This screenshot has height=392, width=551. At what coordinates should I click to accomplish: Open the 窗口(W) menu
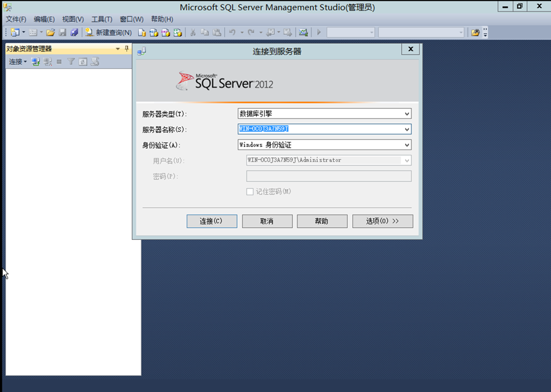pos(132,19)
